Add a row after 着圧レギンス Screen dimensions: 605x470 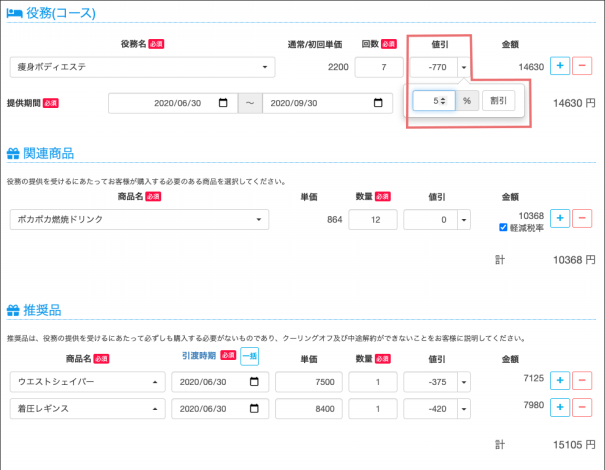tap(559, 407)
